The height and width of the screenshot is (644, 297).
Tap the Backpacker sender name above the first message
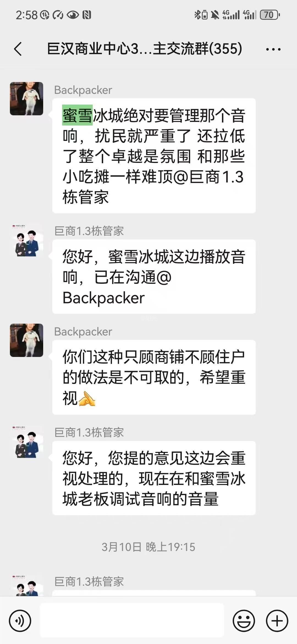83,90
